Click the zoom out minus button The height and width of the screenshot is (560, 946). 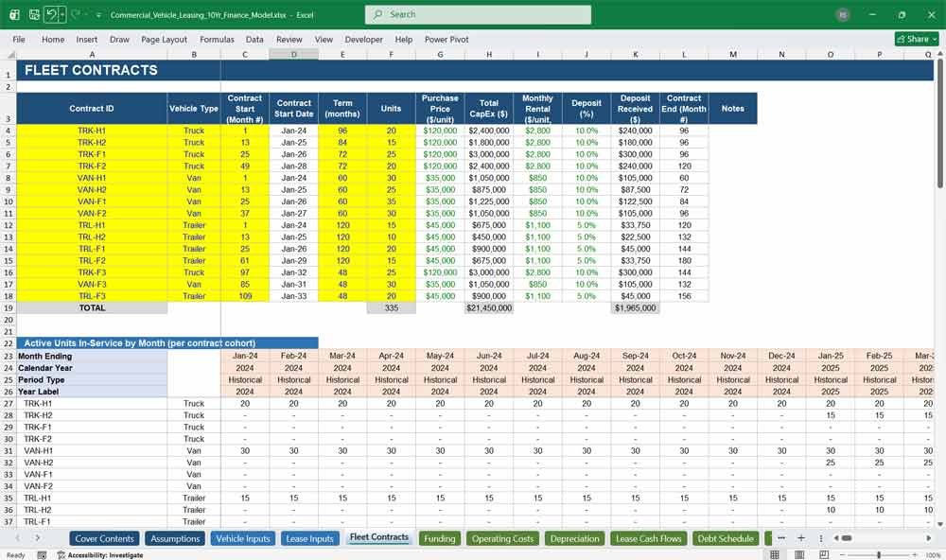click(x=842, y=554)
